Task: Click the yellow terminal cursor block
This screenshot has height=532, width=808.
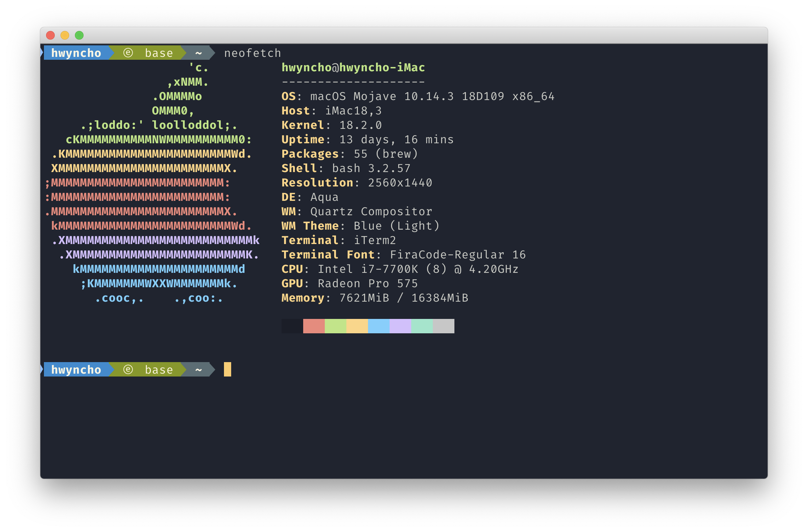Action: pyautogui.click(x=227, y=370)
